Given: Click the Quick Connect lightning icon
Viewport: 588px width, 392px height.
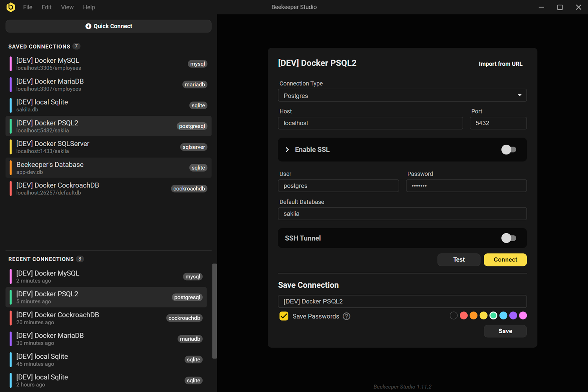Looking at the screenshot, I should coord(88,26).
